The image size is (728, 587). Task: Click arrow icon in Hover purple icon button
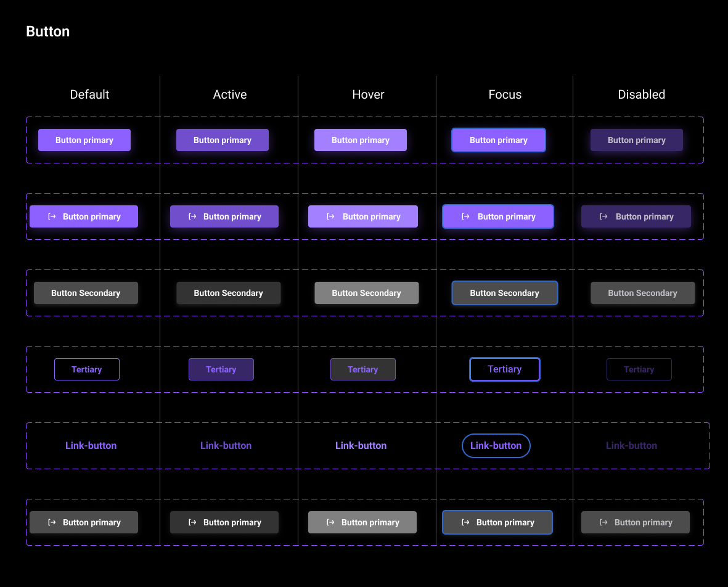coord(330,216)
